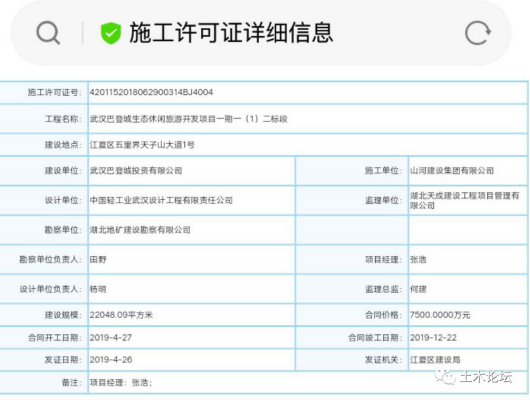Click the WeChat logo watermark icon
This screenshot has height=400, width=530.
pyautogui.click(x=445, y=377)
